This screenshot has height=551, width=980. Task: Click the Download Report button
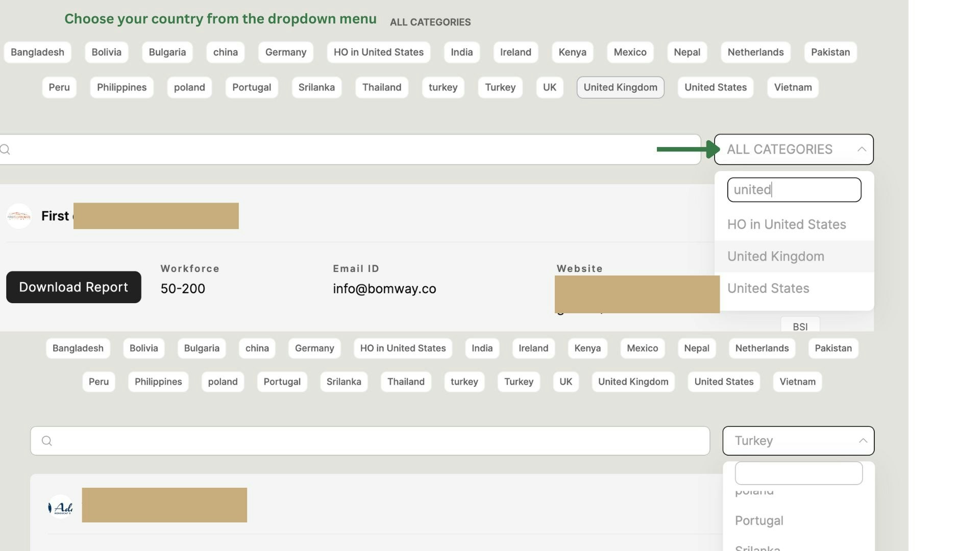coord(73,287)
